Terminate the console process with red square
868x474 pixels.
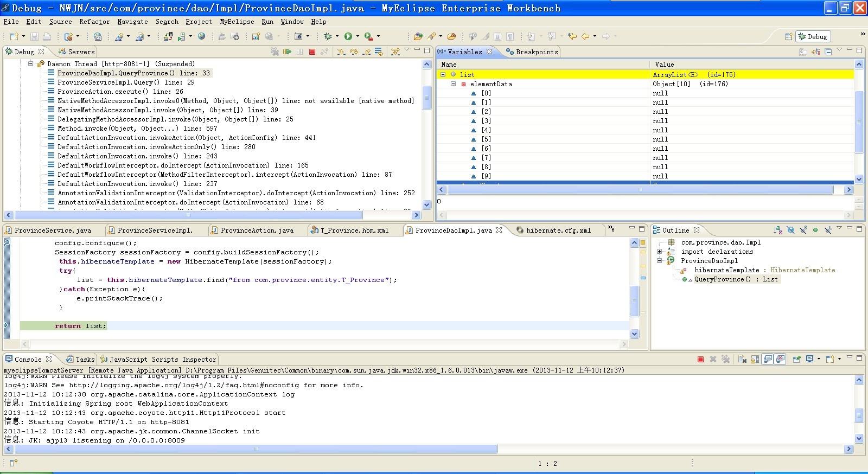click(x=700, y=359)
